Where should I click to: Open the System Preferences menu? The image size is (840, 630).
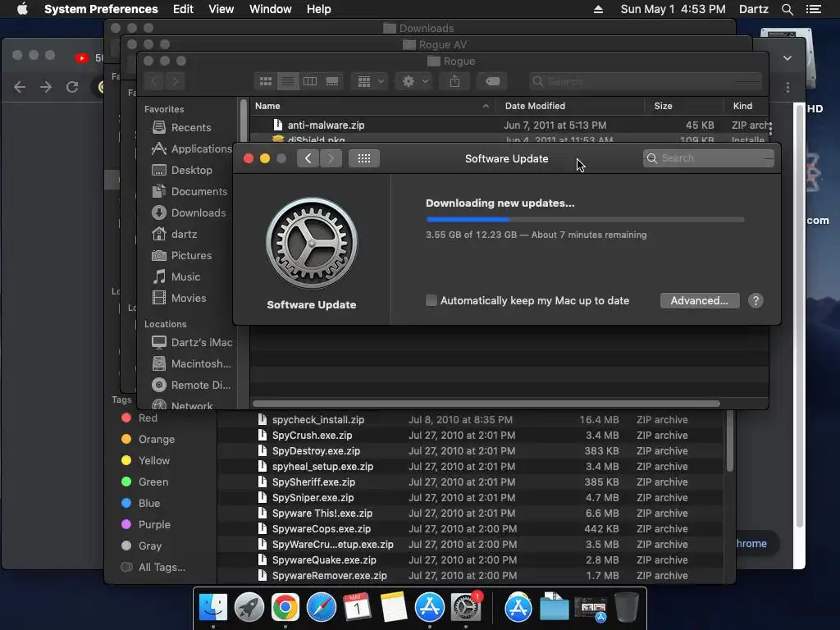(x=101, y=9)
